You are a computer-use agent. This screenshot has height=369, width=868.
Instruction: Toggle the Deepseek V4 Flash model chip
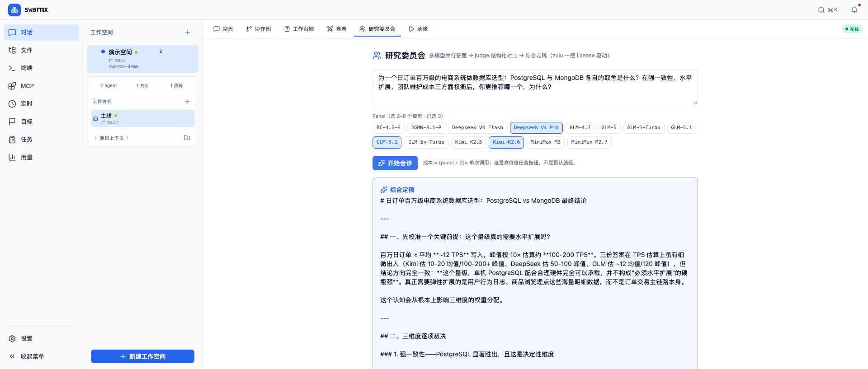pyautogui.click(x=477, y=128)
